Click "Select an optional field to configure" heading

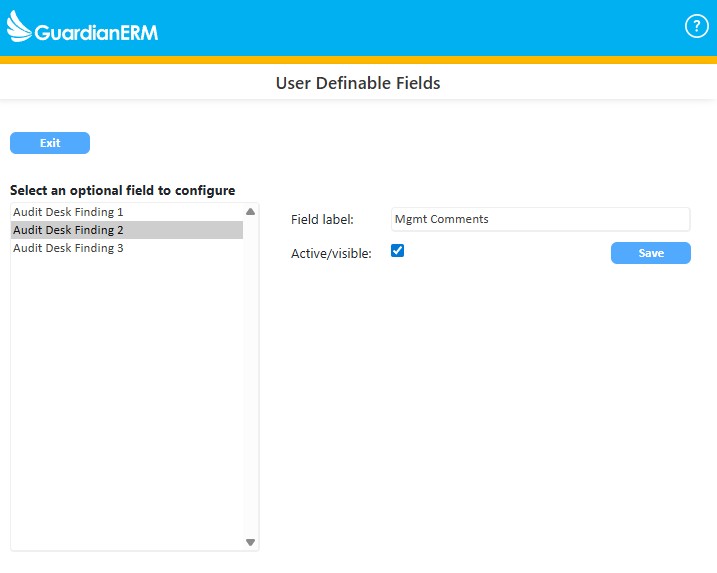(x=123, y=190)
